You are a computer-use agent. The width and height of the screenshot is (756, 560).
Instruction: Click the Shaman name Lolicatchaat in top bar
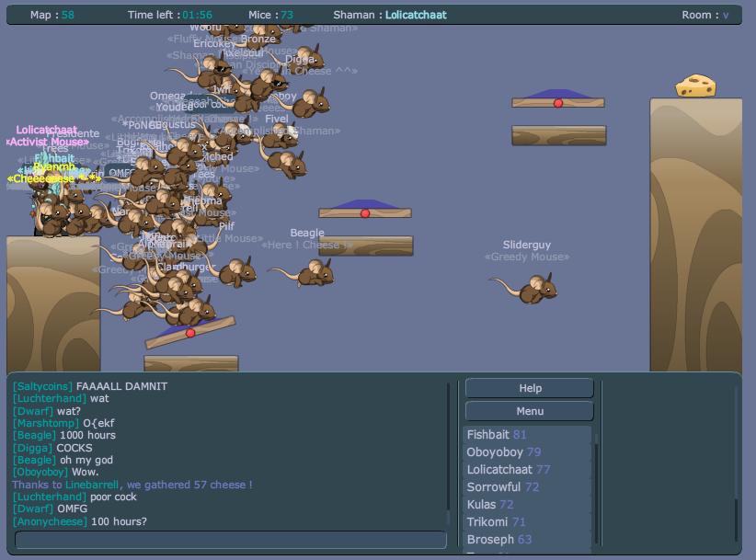(x=416, y=15)
